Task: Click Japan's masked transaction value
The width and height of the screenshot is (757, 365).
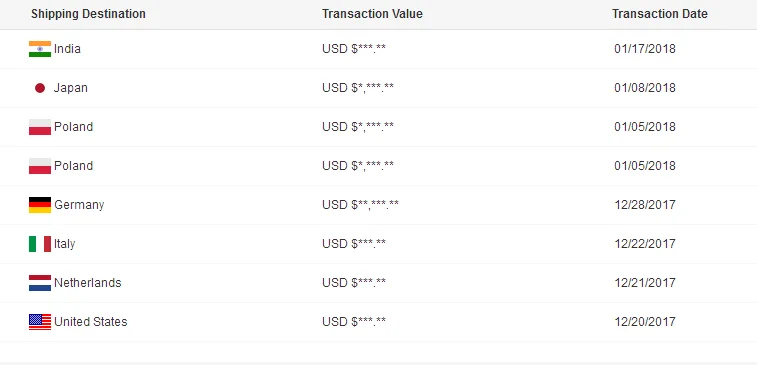Action: tap(358, 88)
